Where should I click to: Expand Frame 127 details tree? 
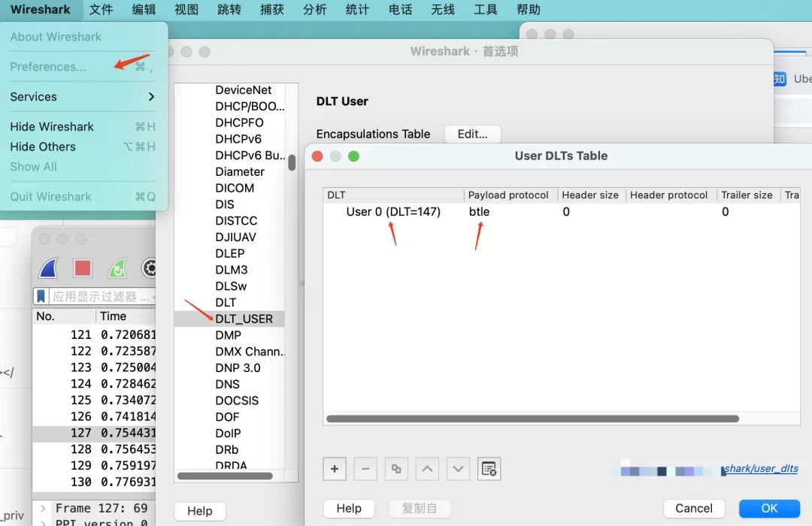(x=44, y=509)
